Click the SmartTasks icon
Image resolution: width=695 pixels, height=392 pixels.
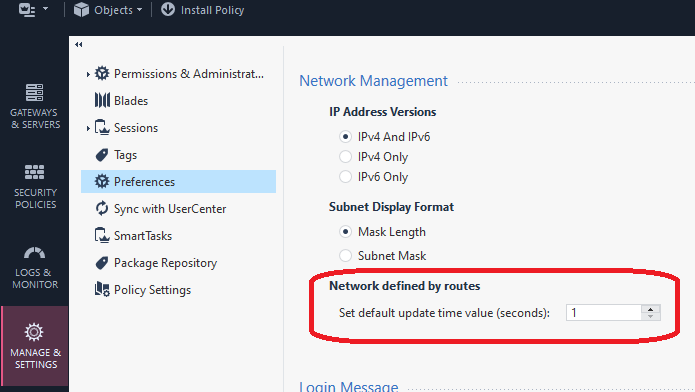(x=102, y=235)
